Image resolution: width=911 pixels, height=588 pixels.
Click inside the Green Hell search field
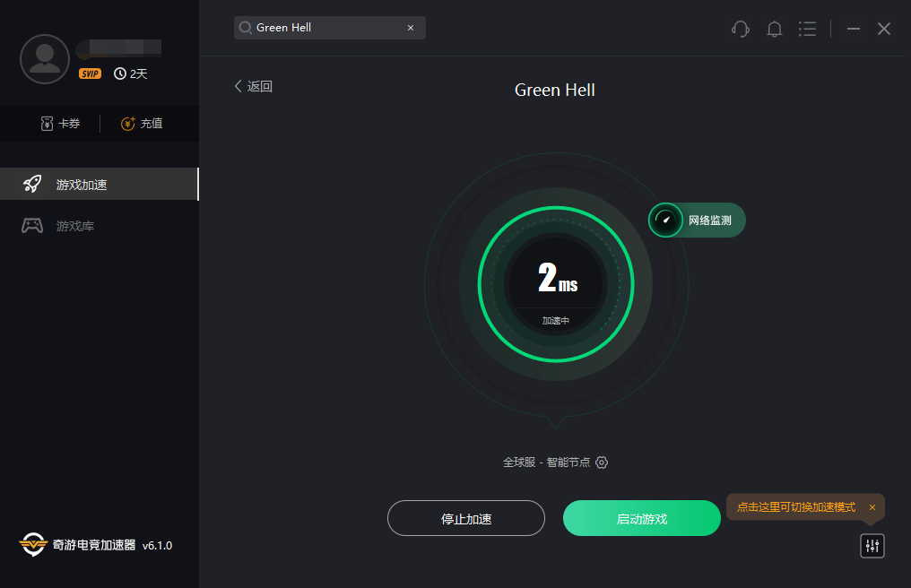click(329, 28)
